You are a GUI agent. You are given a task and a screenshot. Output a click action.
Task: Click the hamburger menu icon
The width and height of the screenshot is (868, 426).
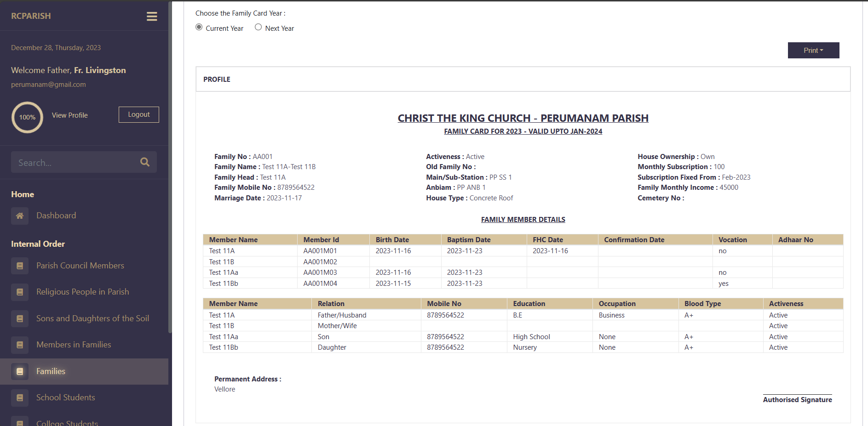pyautogui.click(x=152, y=17)
